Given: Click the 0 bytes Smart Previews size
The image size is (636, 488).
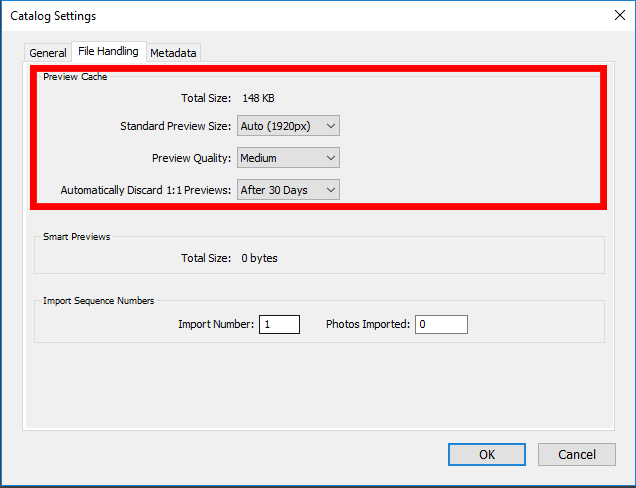Looking at the screenshot, I should tap(259, 258).
